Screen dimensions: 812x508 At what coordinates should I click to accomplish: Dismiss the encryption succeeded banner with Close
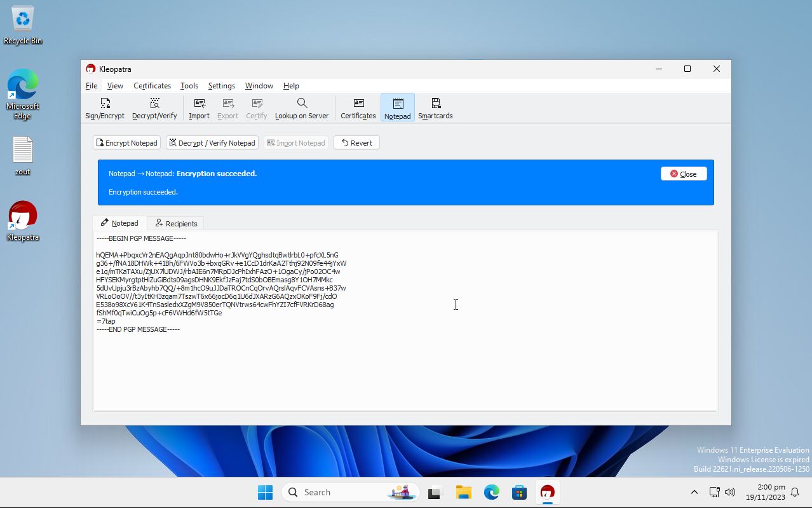684,174
